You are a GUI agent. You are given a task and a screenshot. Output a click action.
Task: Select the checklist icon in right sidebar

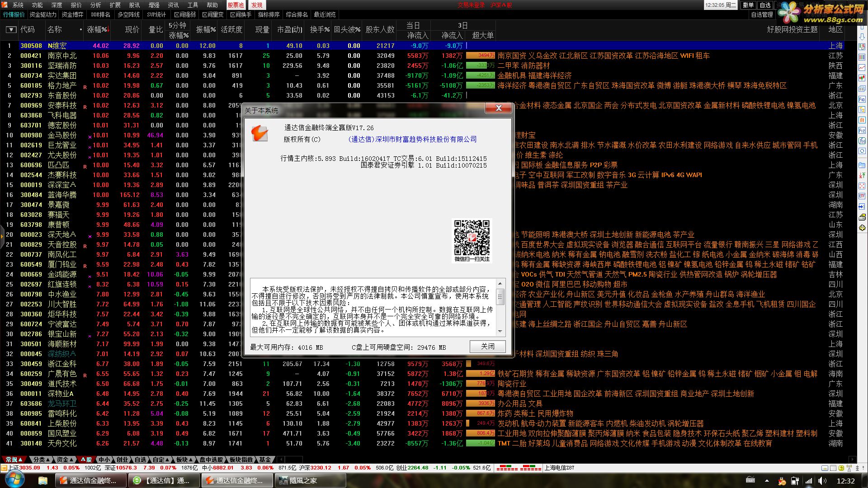point(862,47)
